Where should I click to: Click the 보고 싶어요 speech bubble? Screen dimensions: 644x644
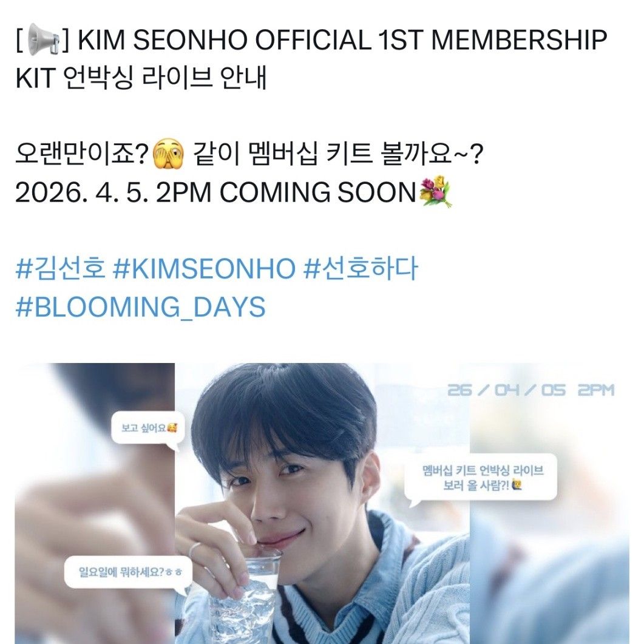click(x=148, y=429)
